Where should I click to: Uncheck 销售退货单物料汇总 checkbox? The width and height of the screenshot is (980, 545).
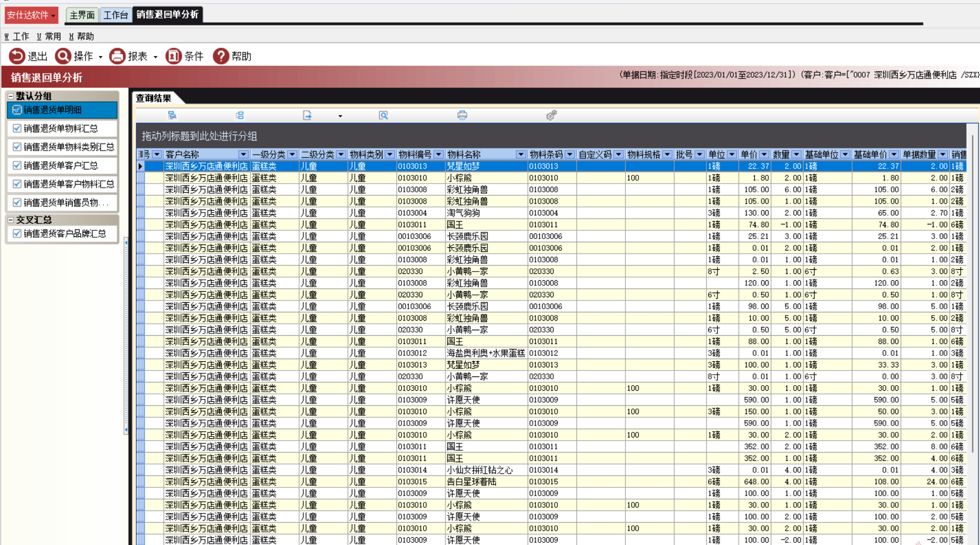point(17,128)
